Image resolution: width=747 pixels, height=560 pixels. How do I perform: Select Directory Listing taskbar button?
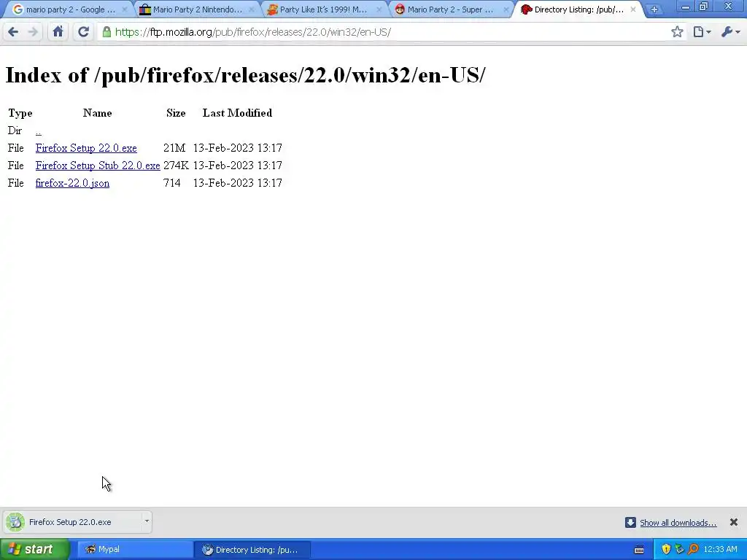252,550
